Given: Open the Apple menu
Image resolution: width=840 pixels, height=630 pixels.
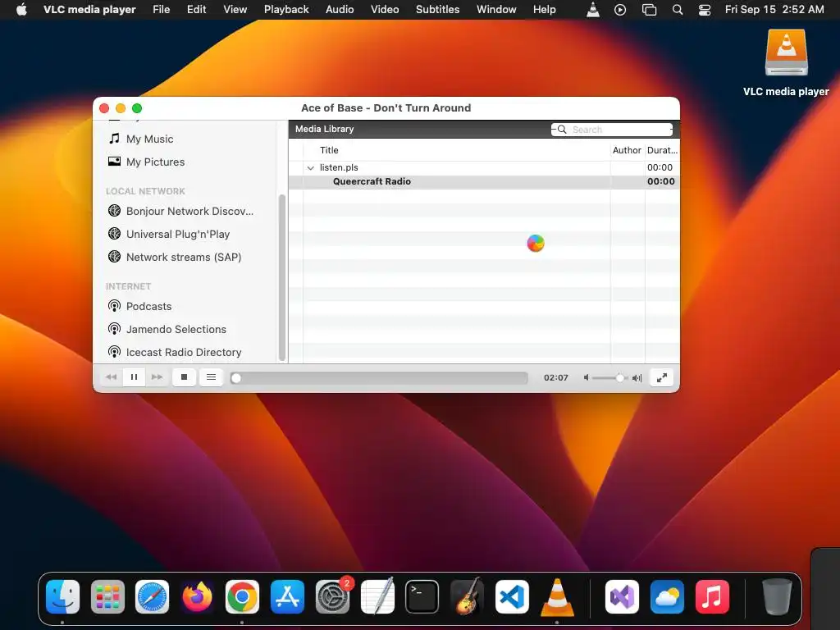Looking at the screenshot, I should click(x=21, y=9).
